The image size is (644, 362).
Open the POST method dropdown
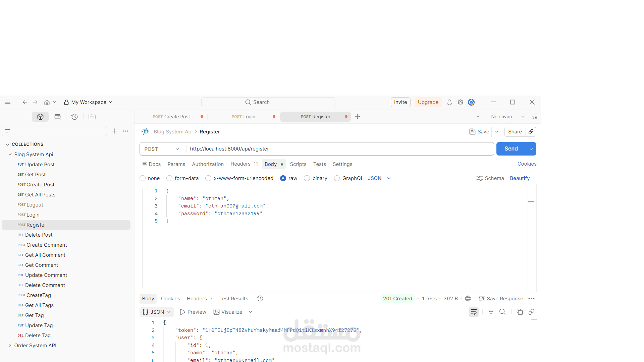pos(177,149)
